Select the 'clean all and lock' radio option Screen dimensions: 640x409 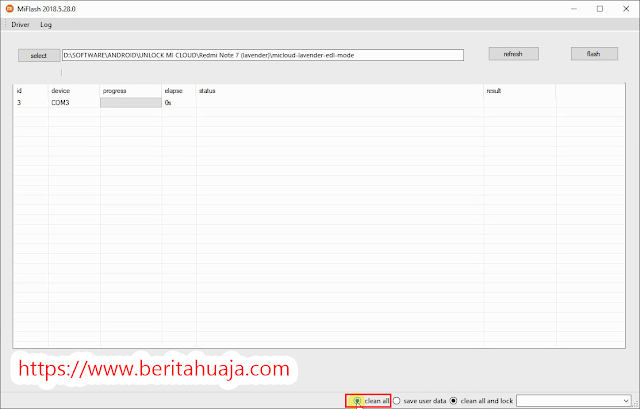coord(453,401)
